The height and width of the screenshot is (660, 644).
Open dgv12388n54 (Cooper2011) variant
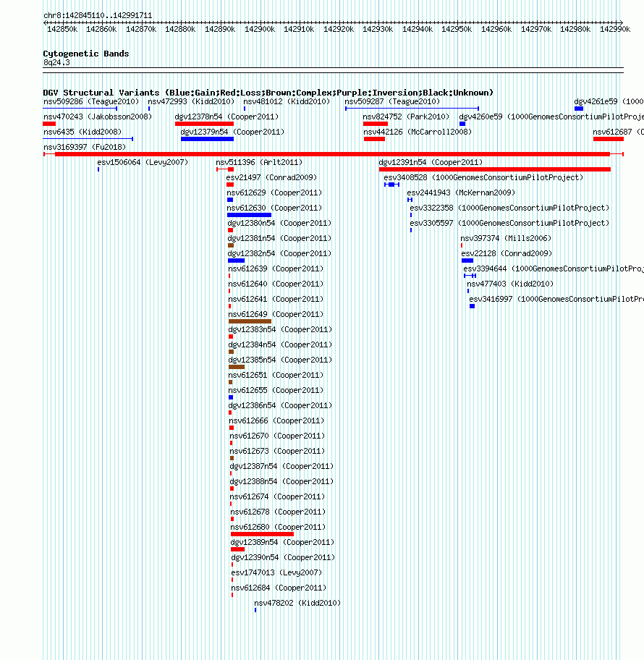(281, 481)
